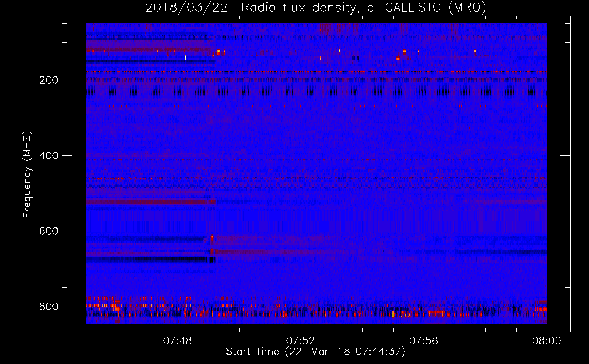Click the "Start Time (22-Mar-18 07:44:37)" label

316,352
